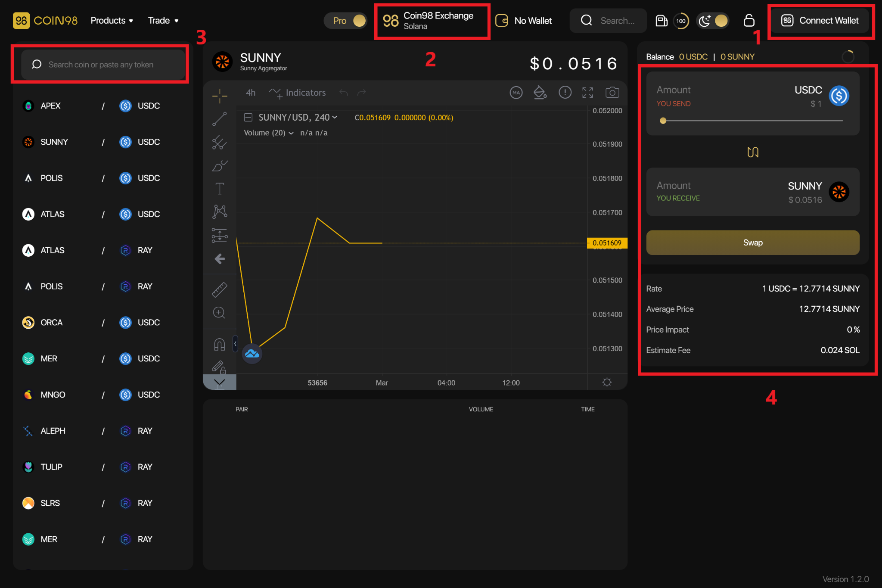
Task: Select the APEX / USDC pair
Action: 103,106
